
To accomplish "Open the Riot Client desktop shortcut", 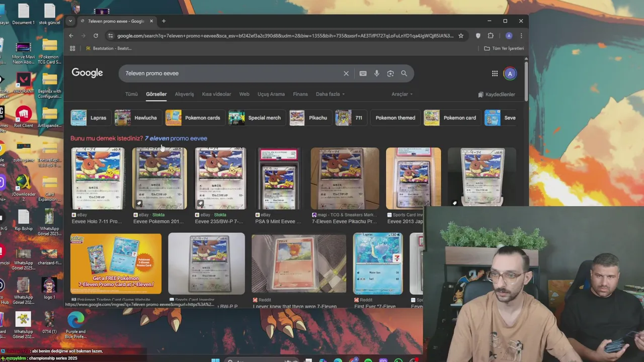I will (23, 117).
